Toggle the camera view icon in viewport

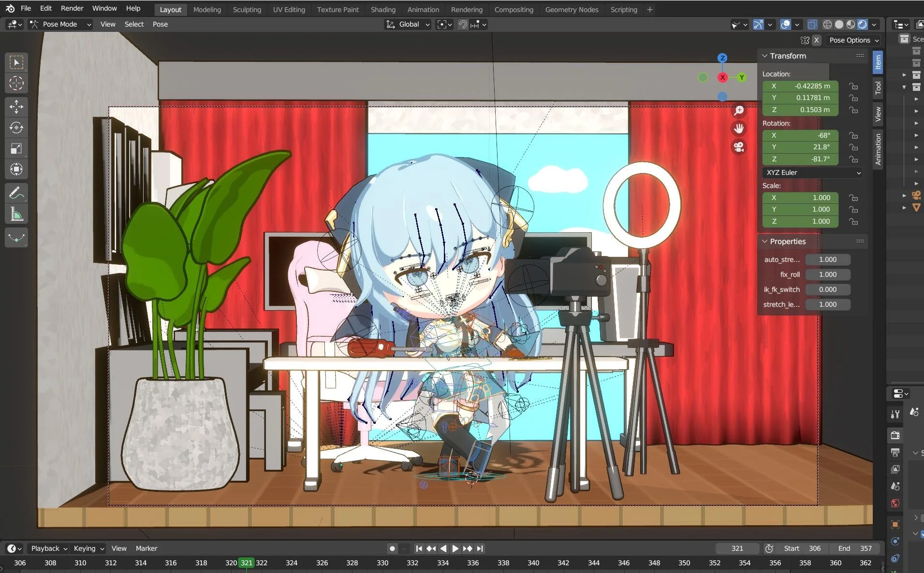739,147
